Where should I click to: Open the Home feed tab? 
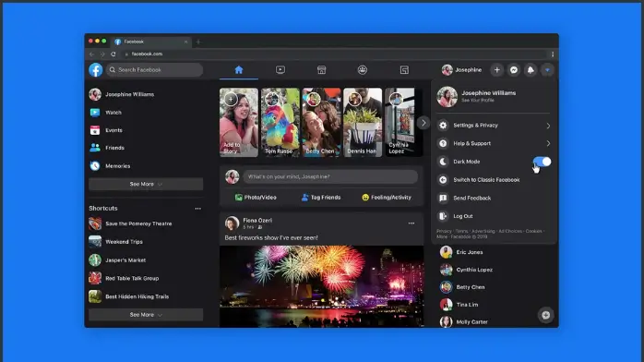point(239,70)
